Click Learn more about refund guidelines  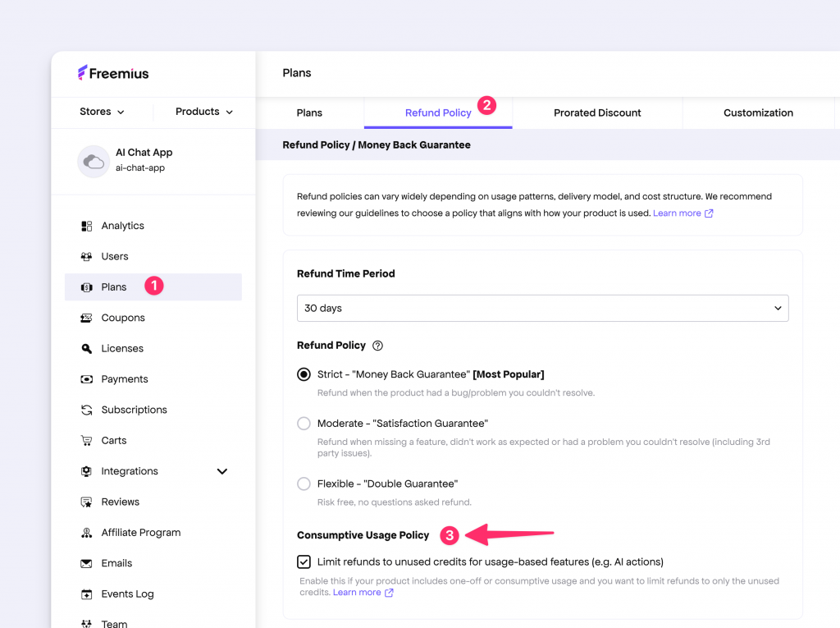[x=678, y=213]
